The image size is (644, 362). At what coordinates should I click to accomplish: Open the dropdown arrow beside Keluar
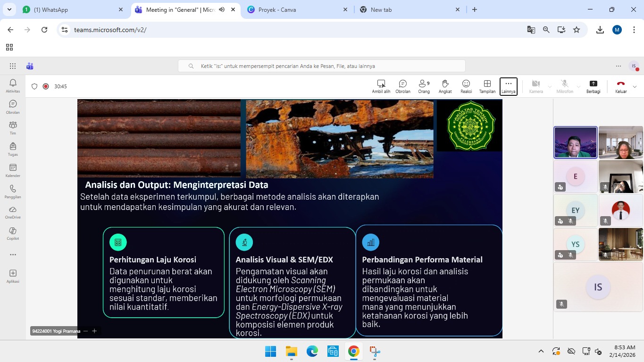click(x=635, y=87)
